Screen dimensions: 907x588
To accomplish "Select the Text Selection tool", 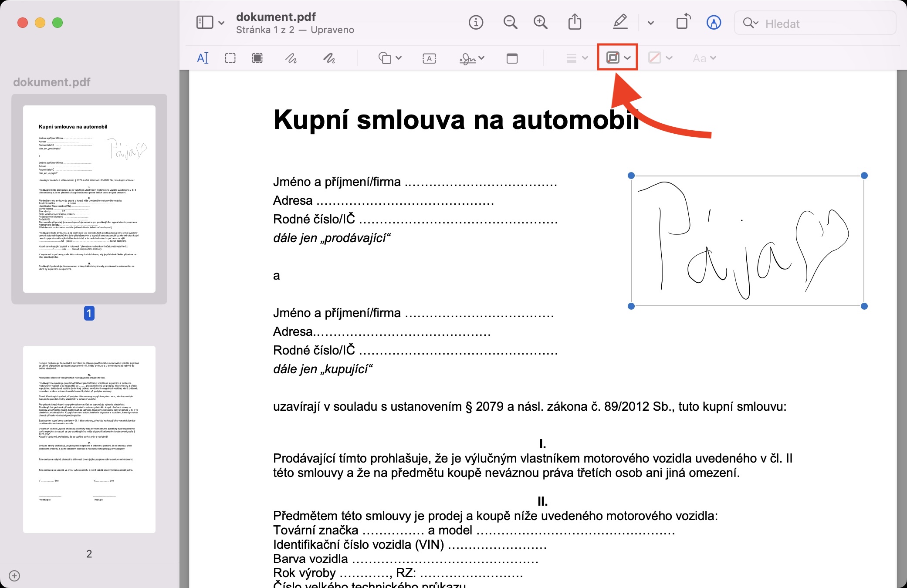I will tap(203, 58).
